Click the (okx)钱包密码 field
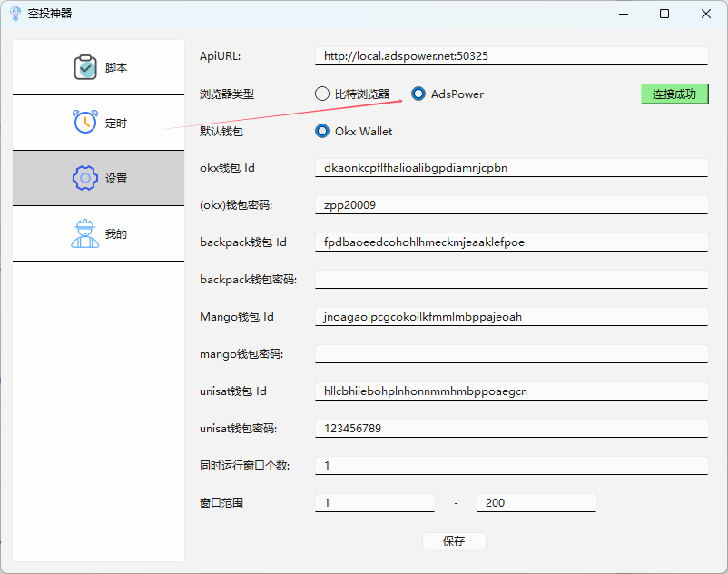This screenshot has height=574, width=728. pyautogui.click(x=511, y=205)
